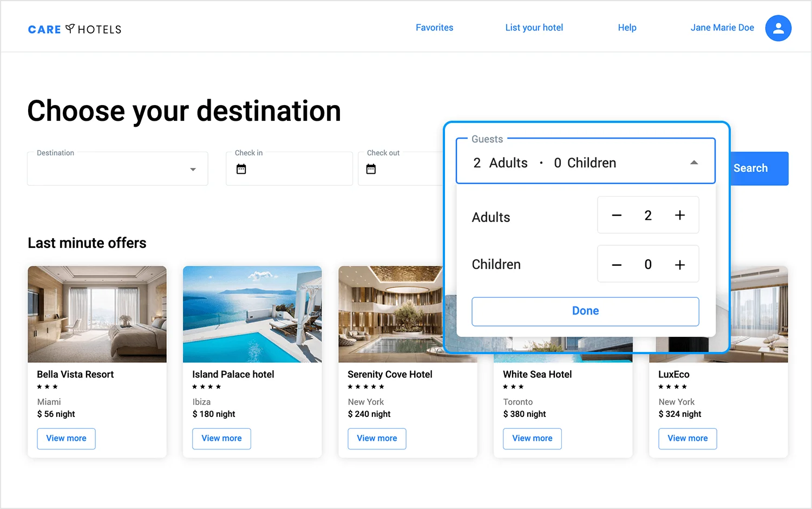Expand the Destination dropdown
The width and height of the screenshot is (812, 509).
tap(193, 169)
